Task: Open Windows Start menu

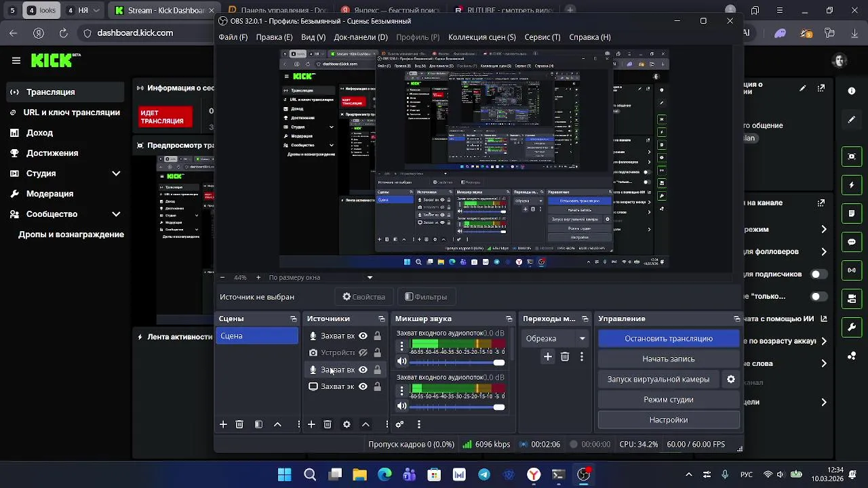Action: [284, 474]
